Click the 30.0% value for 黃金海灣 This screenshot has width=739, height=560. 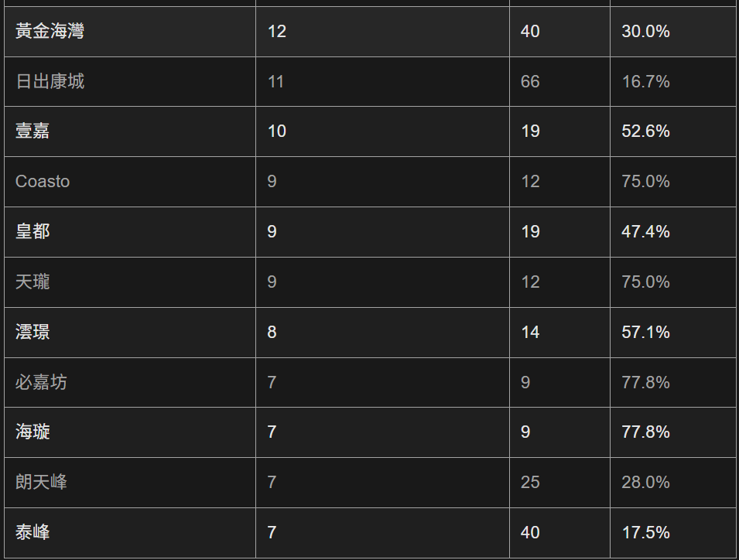645,32
